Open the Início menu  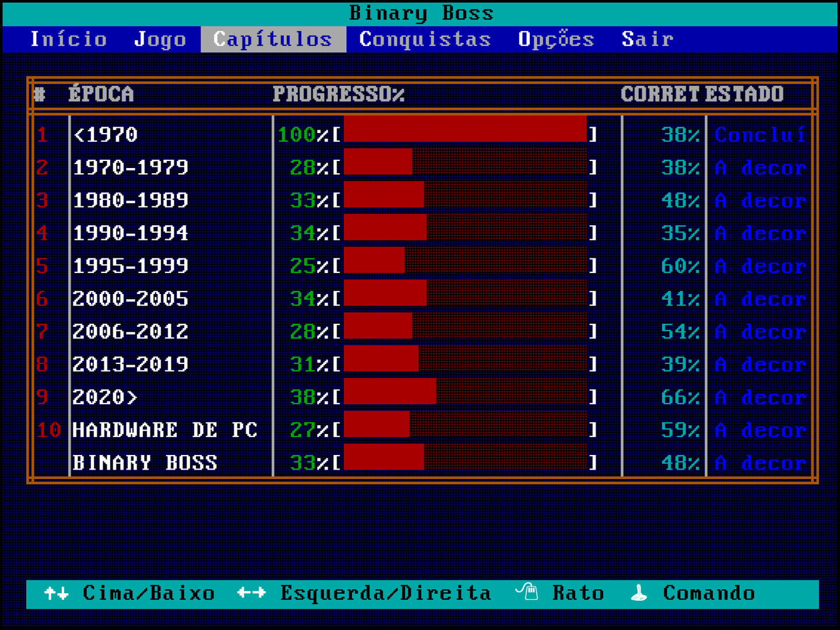[x=69, y=39]
